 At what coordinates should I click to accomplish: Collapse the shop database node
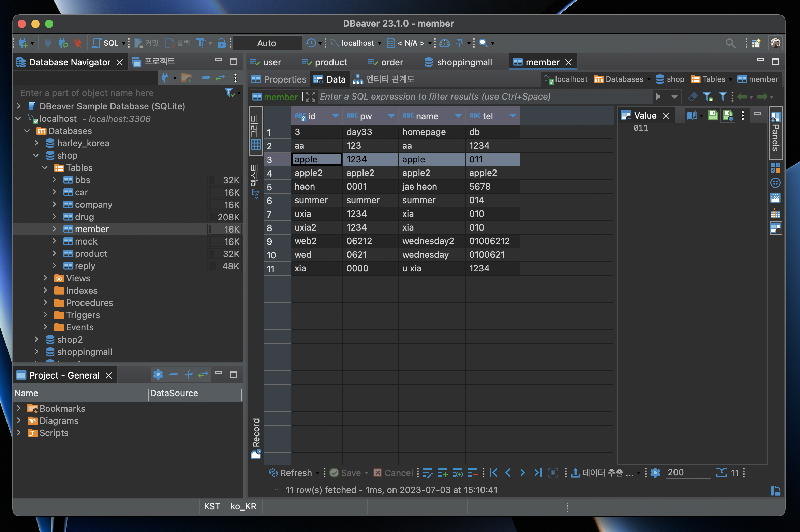pyautogui.click(x=36, y=156)
